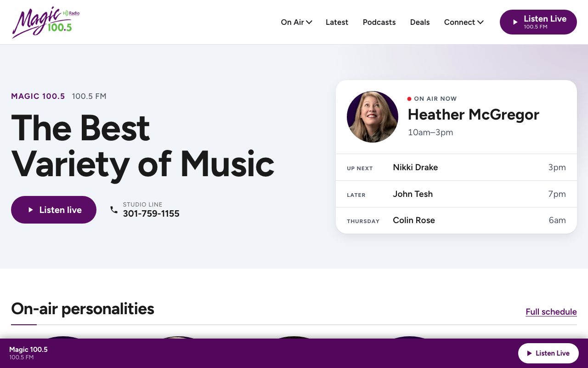Viewport: 588px width, 368px height.
Task: Open the Deals page
Action: (x=420, y=22)
